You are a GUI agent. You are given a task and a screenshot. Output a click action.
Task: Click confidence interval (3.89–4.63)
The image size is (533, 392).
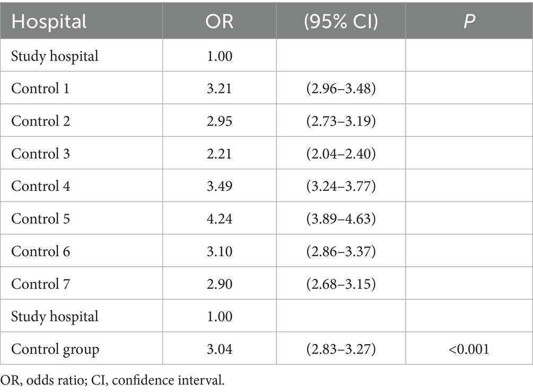click(x=341, y=219)
